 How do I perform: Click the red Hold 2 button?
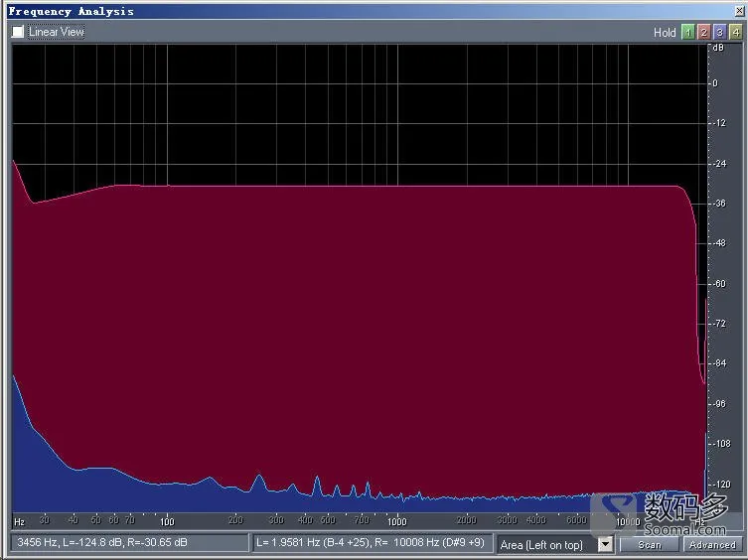[703, 32]
